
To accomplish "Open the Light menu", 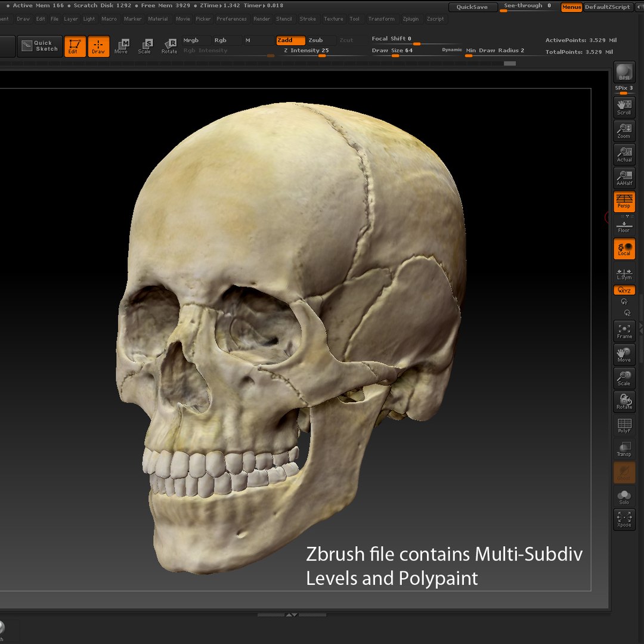I will click(89, 19).
